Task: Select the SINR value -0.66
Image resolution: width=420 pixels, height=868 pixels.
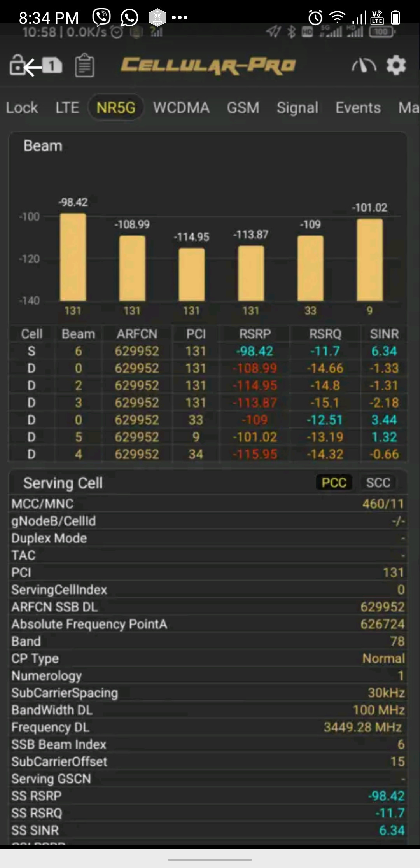Action: pos(384,454)
